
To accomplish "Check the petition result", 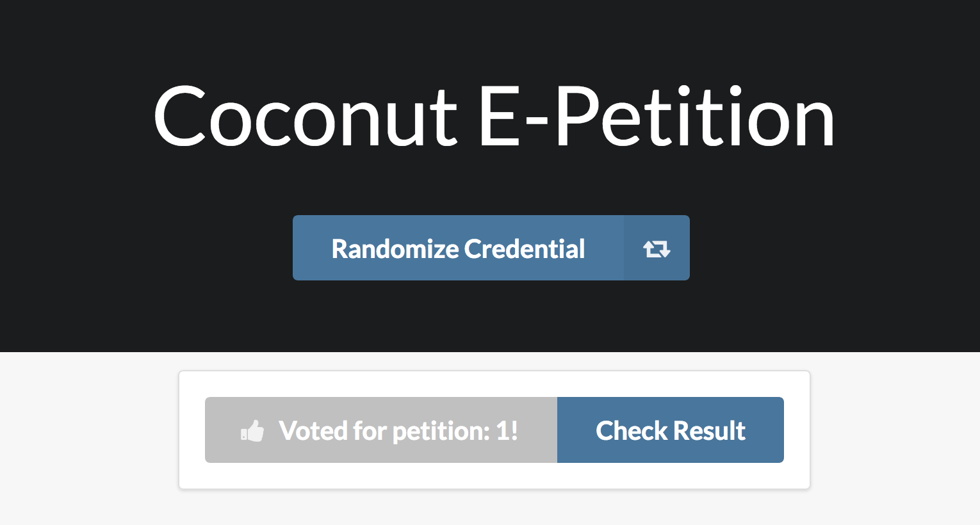I will click(x=671, y=430).
